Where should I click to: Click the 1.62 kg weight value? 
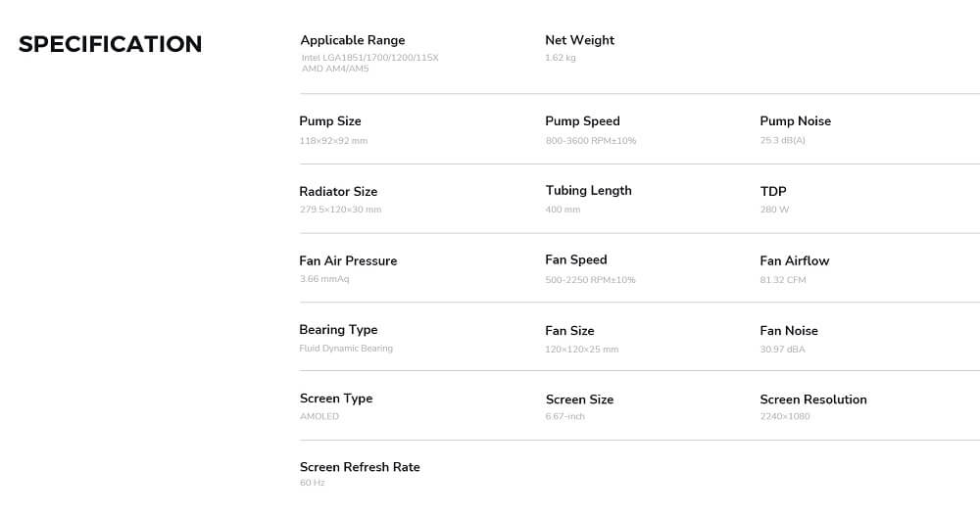[560, 58]
